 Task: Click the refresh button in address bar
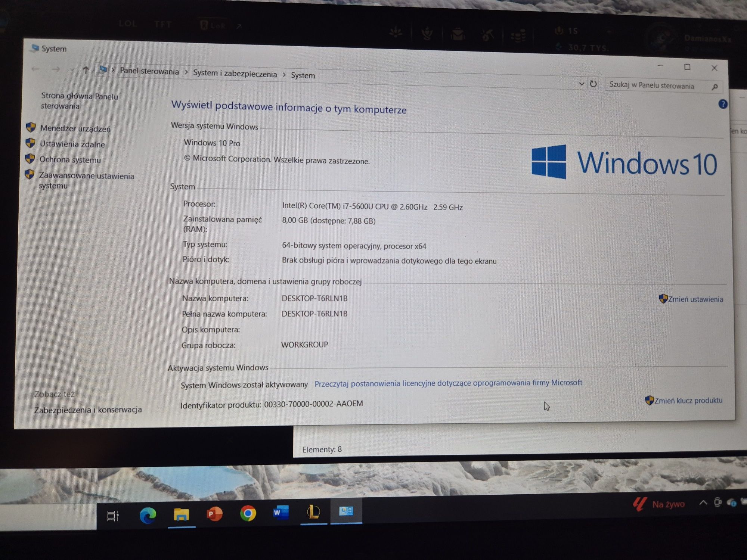(x=593, y=84)
